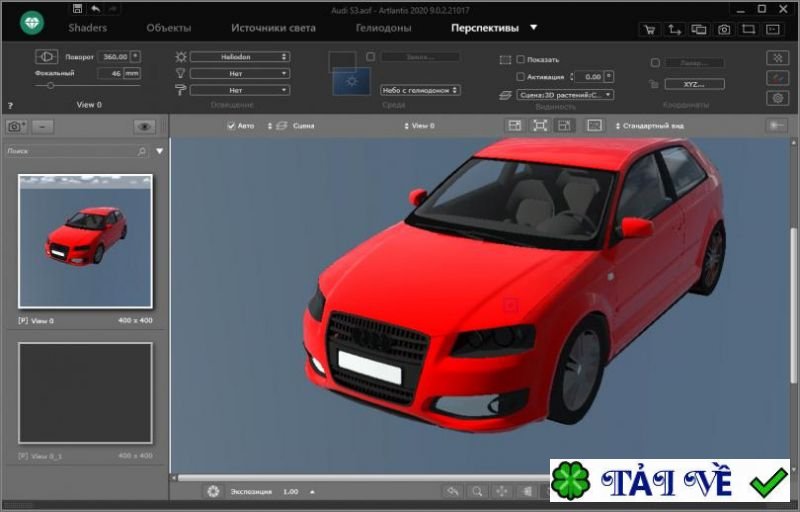Click the XYZ... coordinates button
The height and width of the screenshot is (512, 800).
click(x=694, y=84)
